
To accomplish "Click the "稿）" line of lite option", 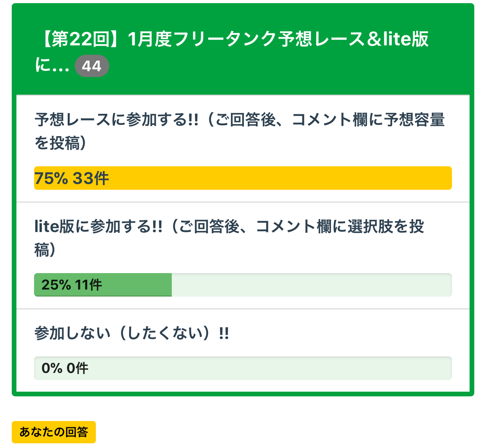I will pyautogui.click(x=45, y=250).
